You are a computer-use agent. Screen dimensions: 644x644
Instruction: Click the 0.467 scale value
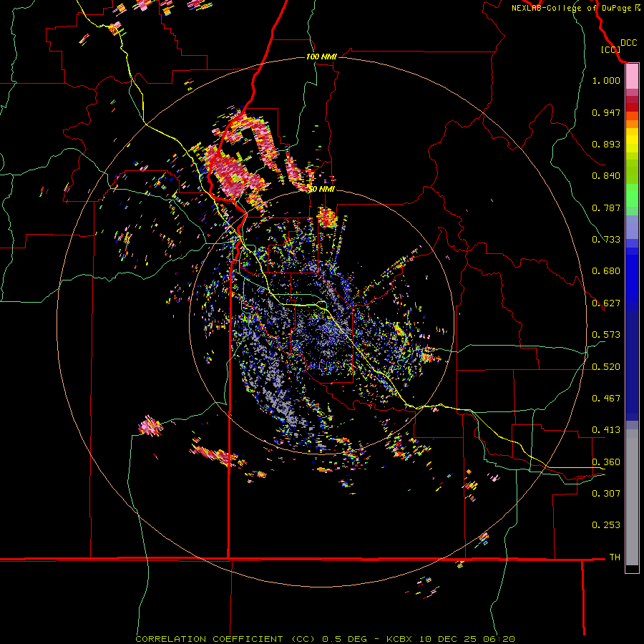click(606, 399)
